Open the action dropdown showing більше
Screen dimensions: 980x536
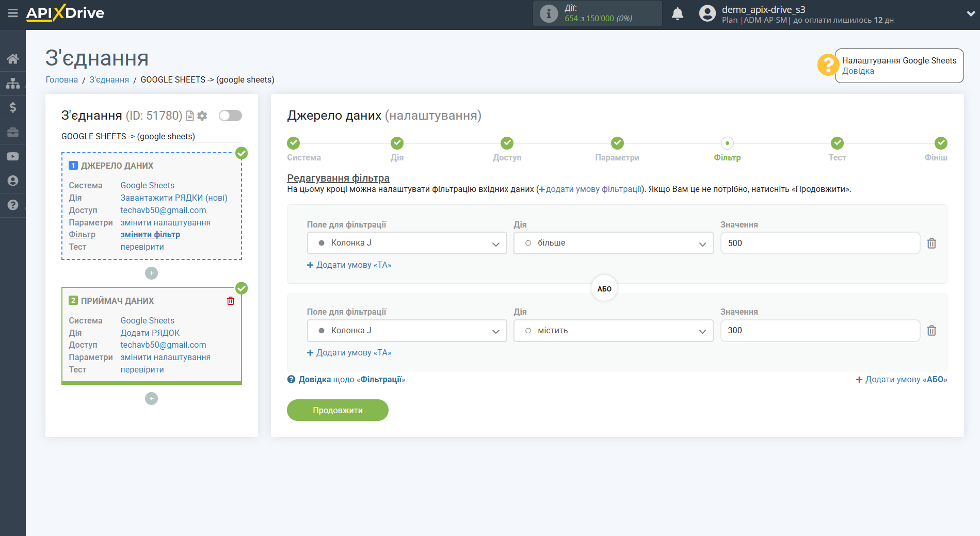613,243
